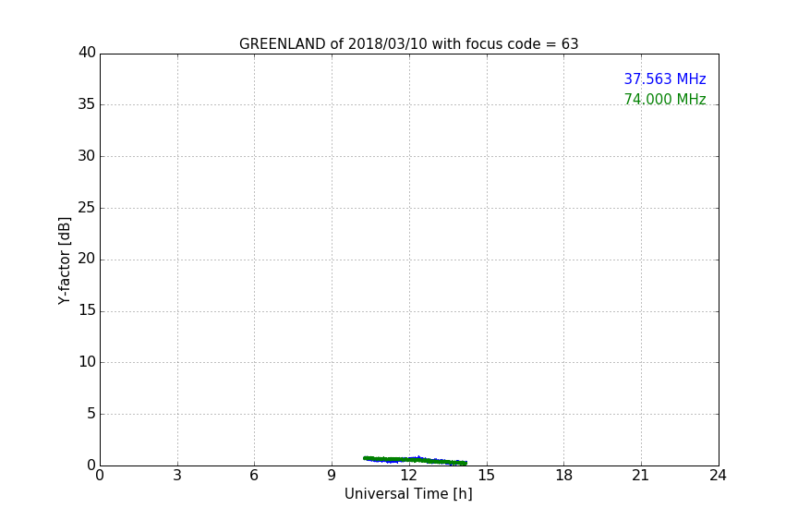Select the green 74.000 MHz legend label
This screenshot has width=798, height=532.
665,99
